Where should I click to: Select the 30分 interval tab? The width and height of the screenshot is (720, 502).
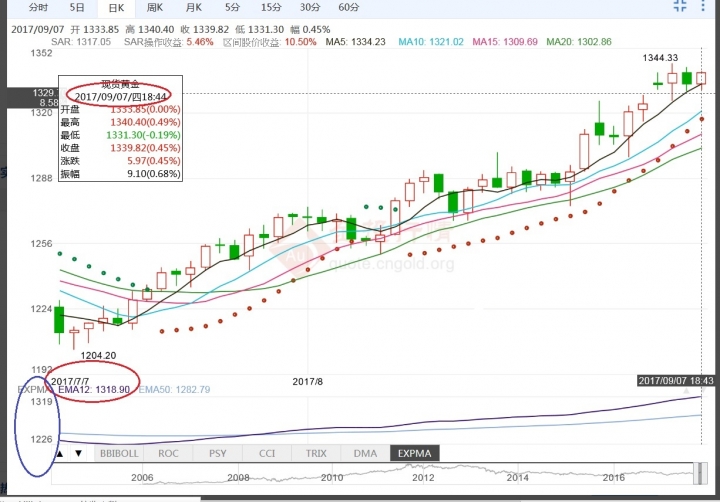[x=310, y=7]
